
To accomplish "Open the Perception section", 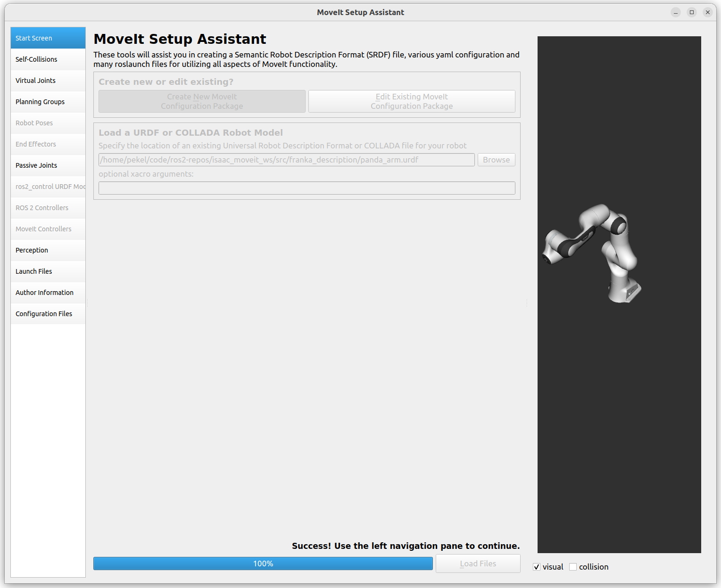I will tap(48, 250).
